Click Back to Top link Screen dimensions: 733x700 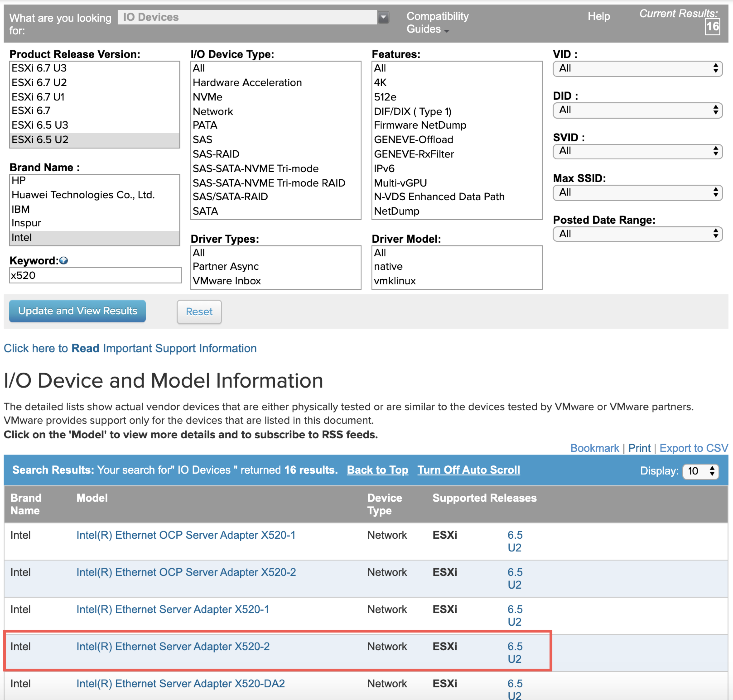pos(377,470)
